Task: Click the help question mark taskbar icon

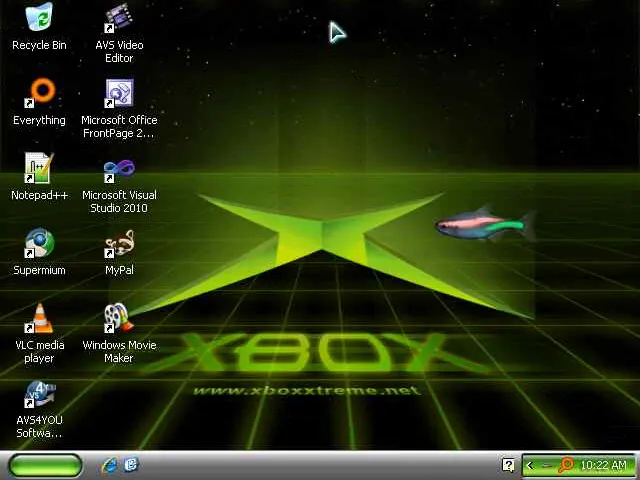Action: click(508, 465)
